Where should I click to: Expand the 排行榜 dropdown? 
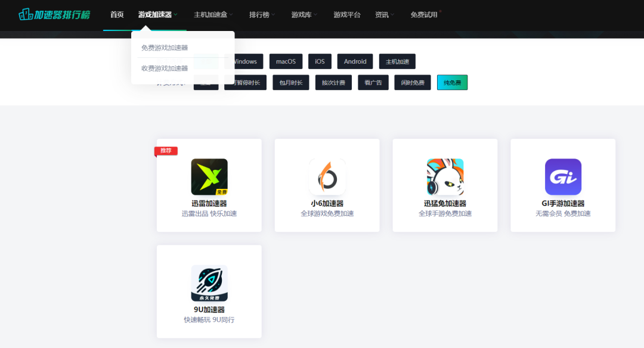pyautogui.click(x=262, y=14)
